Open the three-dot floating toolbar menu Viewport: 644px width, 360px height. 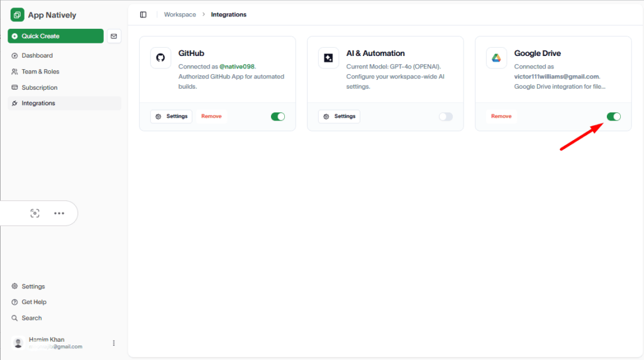point(59,213)
